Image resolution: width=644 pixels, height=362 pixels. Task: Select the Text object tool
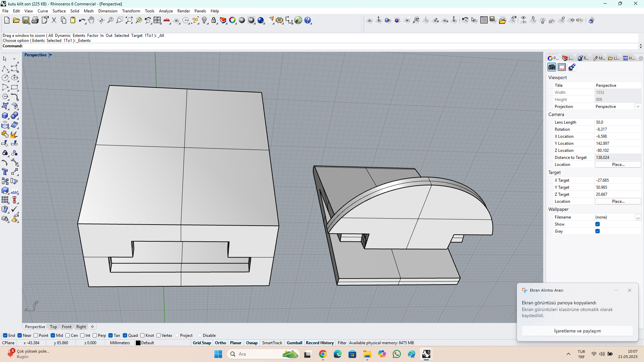pyautogui.click(x=5, y=172)
